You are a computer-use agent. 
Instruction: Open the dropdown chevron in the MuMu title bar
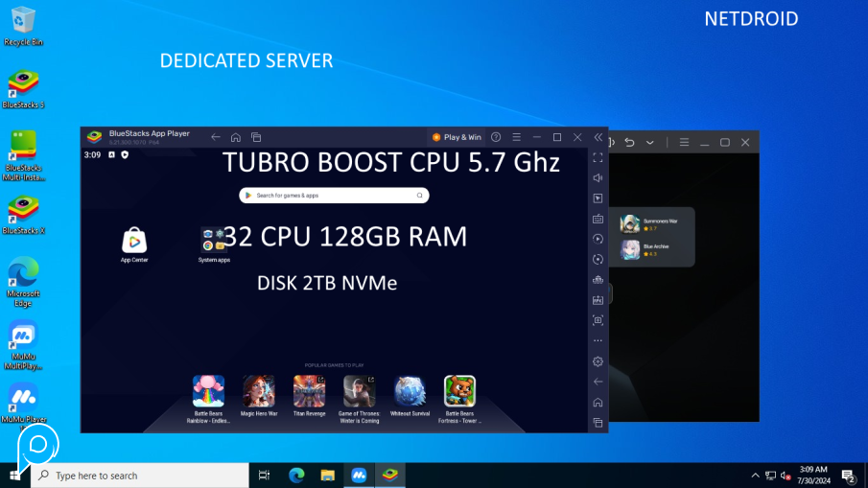650,142
